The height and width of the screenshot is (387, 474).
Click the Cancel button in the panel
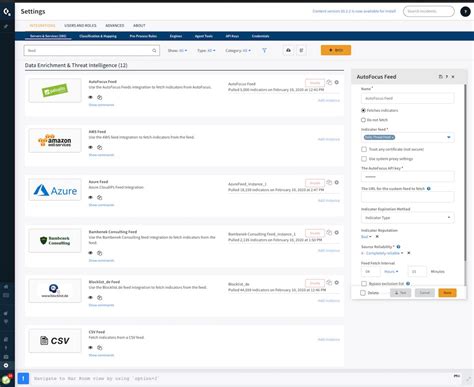click(x=425, y=293)
